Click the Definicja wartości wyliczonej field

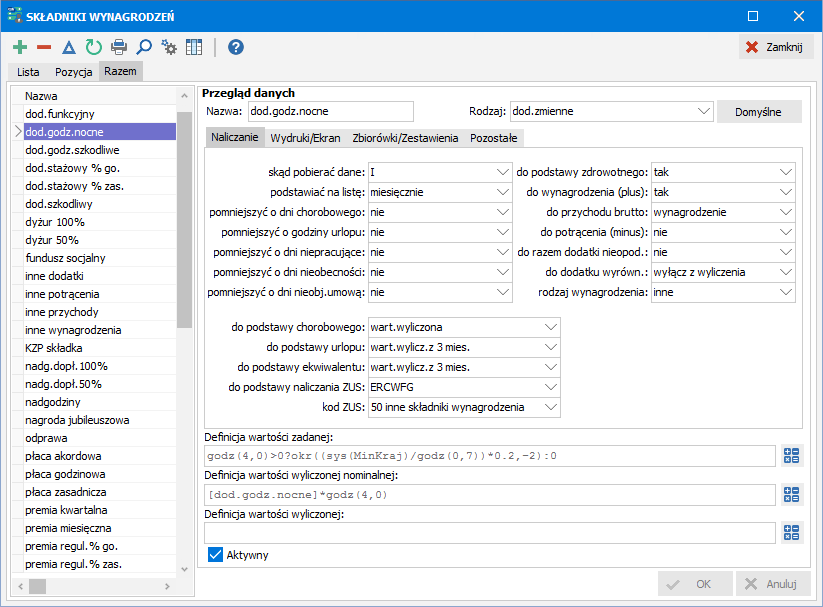490,532
